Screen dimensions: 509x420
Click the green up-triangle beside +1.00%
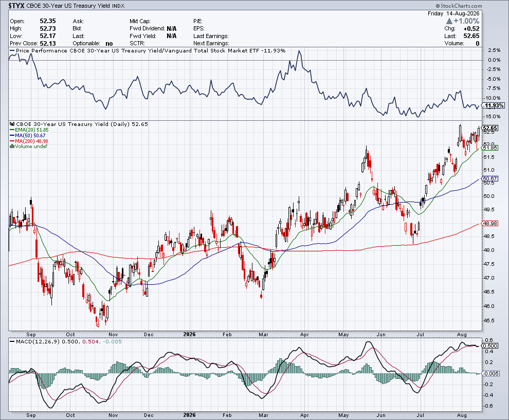(x=449, y=21)
